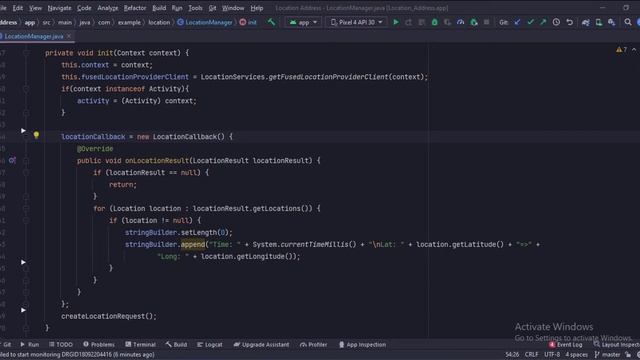Click the Make Project hammer icon
This screenshot has height=360, width=640.
point(271,22)
